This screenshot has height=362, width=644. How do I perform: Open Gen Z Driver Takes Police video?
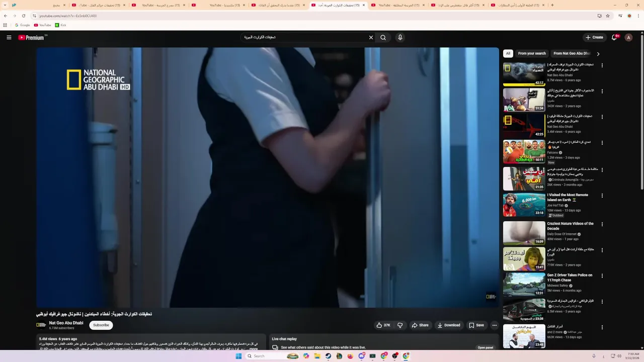[570, 278]
